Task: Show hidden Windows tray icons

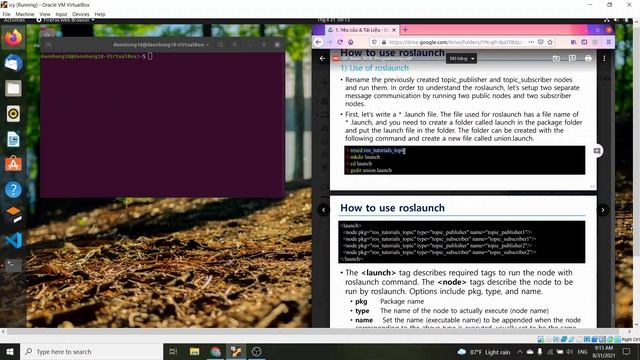Action: [520, 351]
